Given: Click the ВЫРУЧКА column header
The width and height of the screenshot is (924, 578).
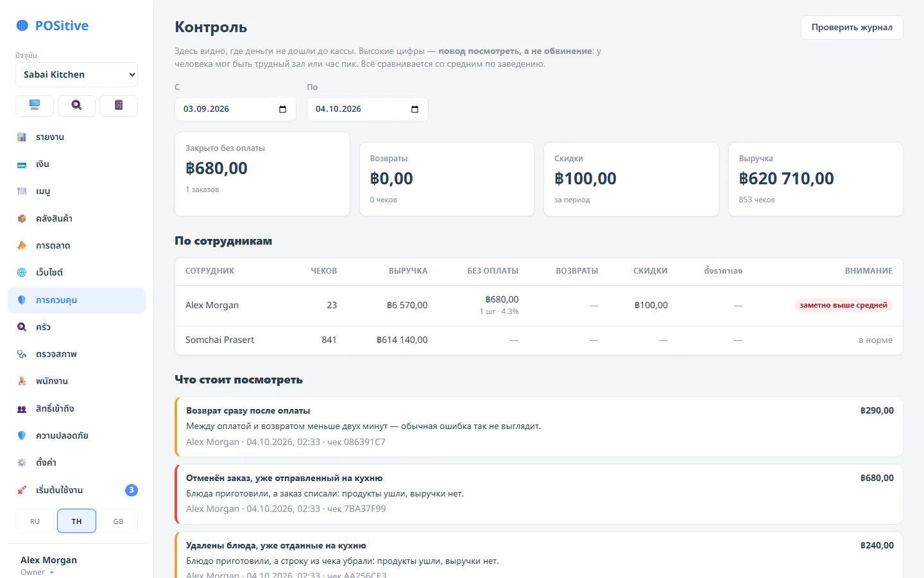Looking at the screenshot, I should click(x=408, y=271).
